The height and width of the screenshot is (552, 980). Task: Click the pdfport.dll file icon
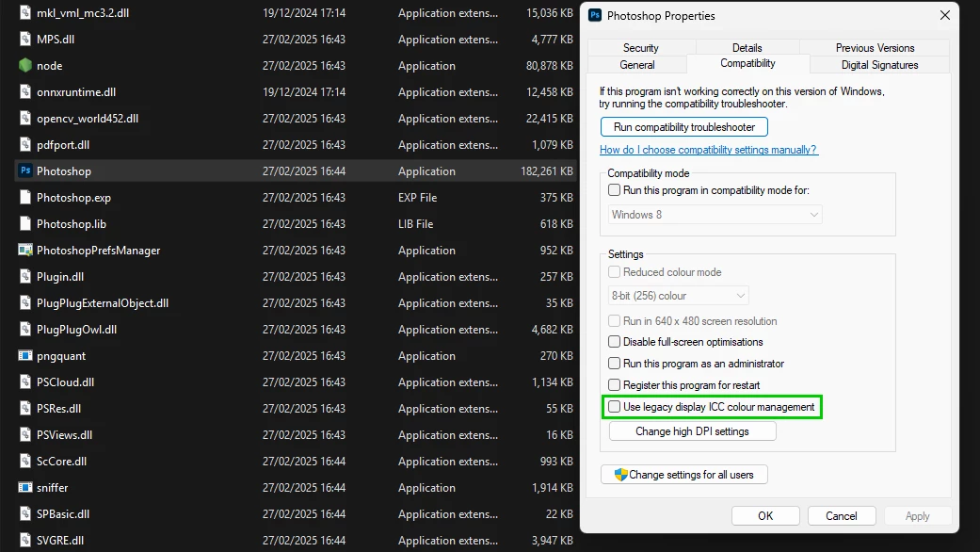(25, 144)
